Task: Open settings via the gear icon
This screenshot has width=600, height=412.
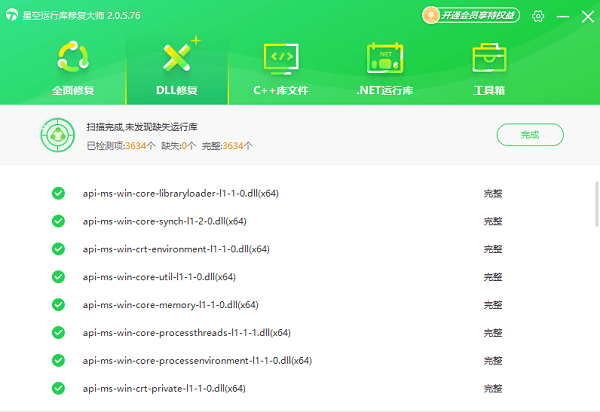Action: (538, 16)
